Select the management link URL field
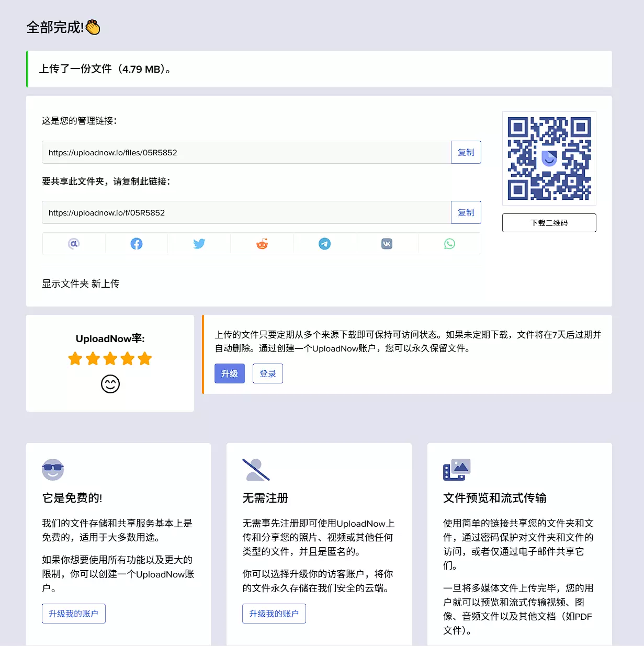 click(x=246, y=152)
